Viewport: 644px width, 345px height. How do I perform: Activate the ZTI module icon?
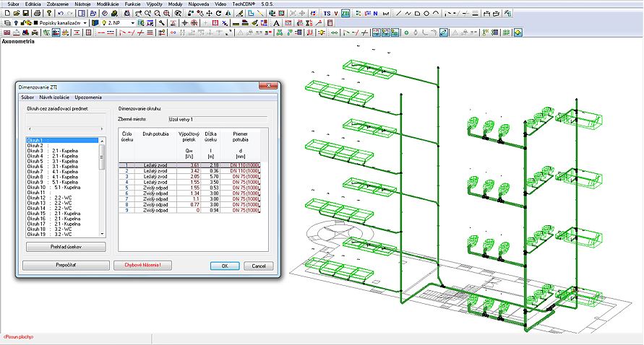pos(345,13)
